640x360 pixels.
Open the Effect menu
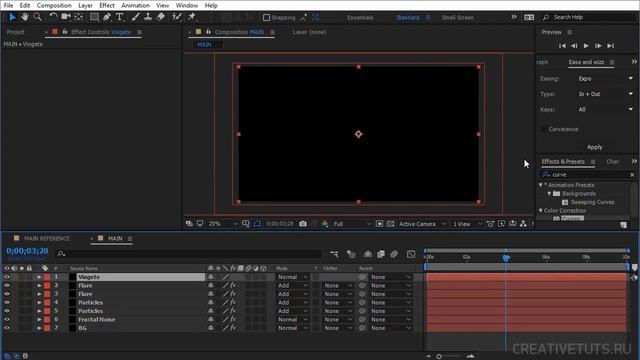(x=107, y=5)
